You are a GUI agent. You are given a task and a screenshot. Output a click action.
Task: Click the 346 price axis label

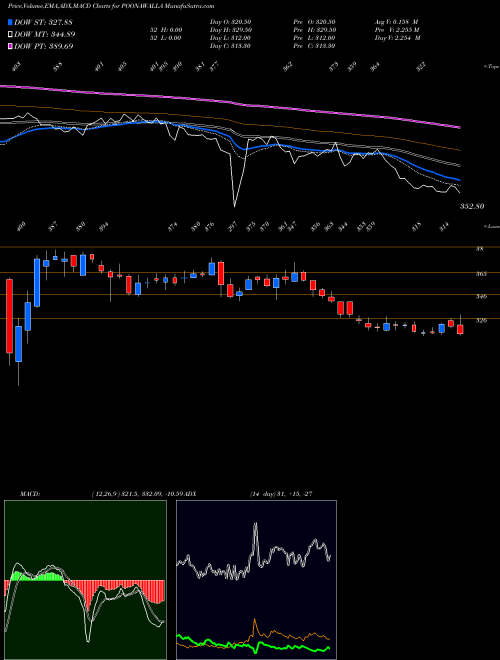click(x=481, y=296)
